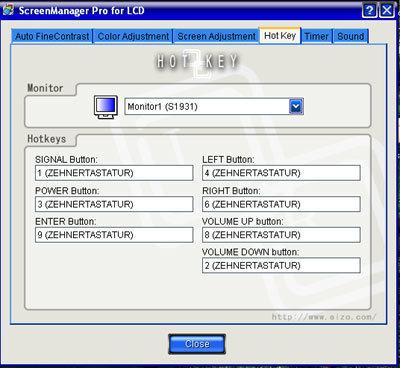Click the VOLUME DOWN button hotkey field
400x368 pixels.
click(x=281, y=265)
